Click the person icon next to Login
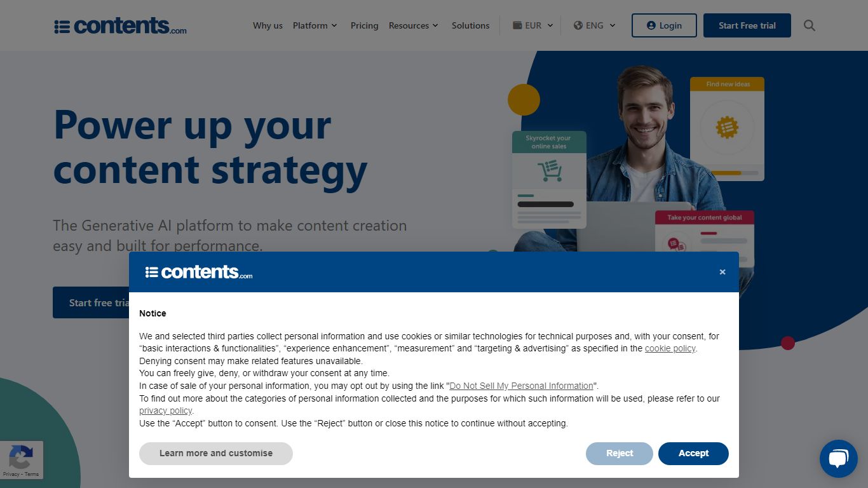 click(651, 25)
